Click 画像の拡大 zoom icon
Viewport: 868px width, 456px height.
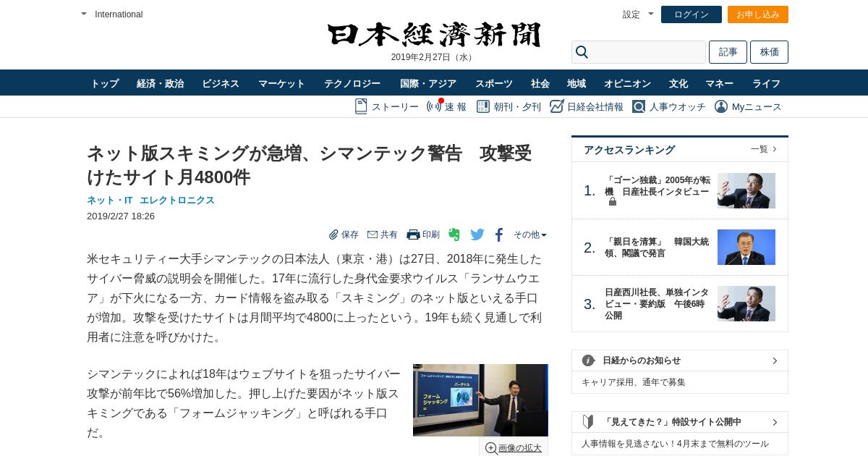tap(491, 448)
